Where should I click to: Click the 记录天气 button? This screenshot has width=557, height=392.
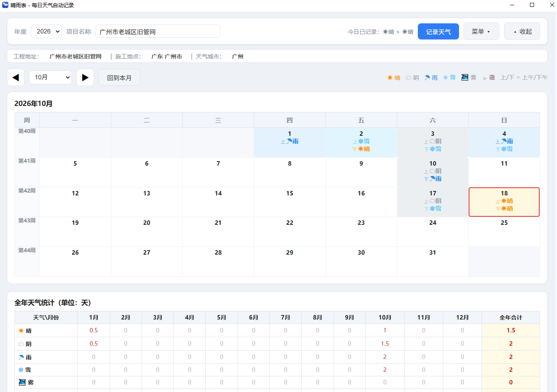pyautogui.click(x=438, y=31)
